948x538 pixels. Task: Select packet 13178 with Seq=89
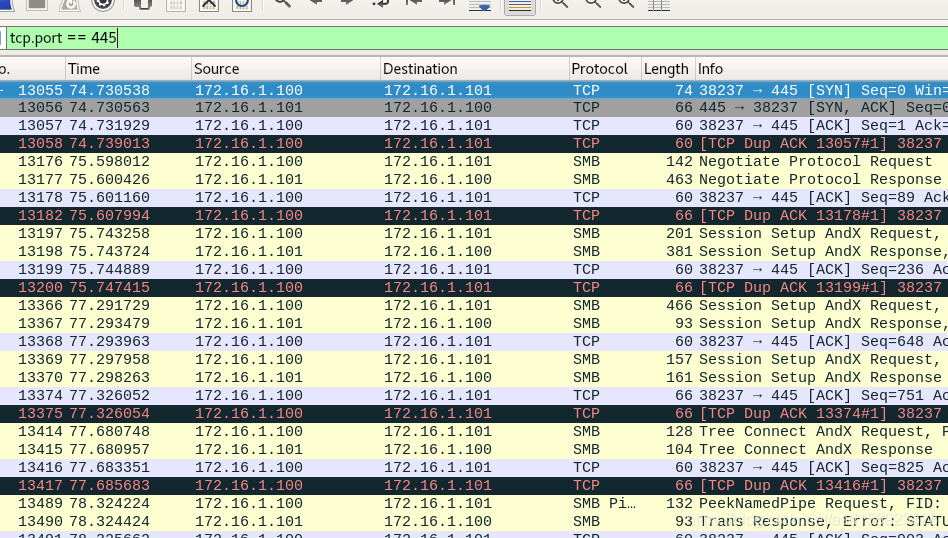coord(474,198)
